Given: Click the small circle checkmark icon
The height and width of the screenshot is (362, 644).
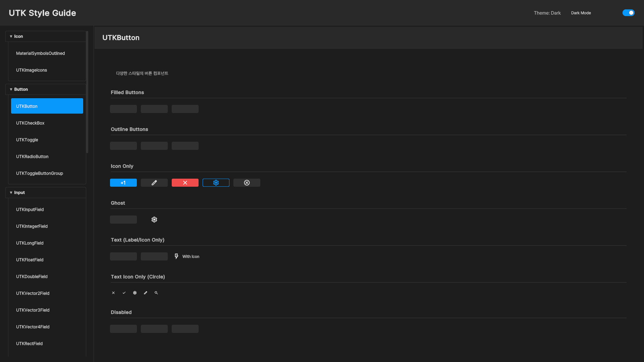Looking at the screenshot, I should coord(124,293).
